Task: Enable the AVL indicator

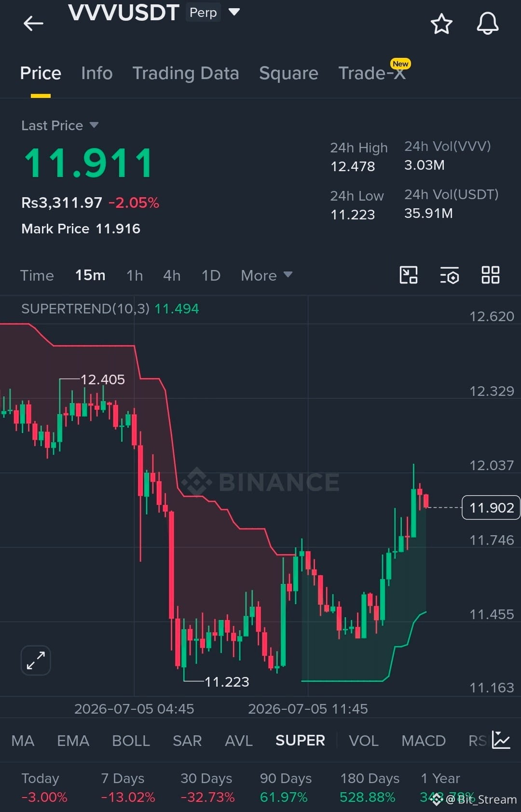Action: 239,741
